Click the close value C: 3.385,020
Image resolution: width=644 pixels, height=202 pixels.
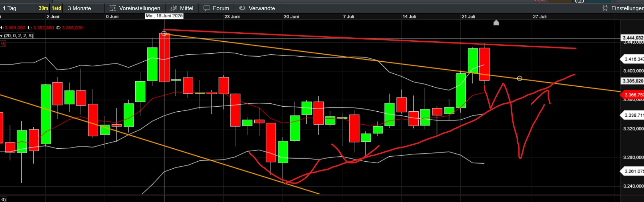coord(69,28)
